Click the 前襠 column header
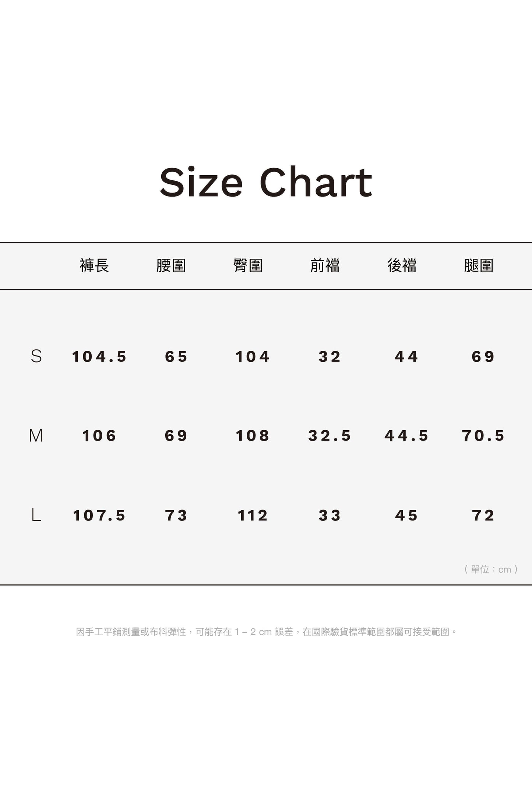The image size is (532, 798). [325, 265]
